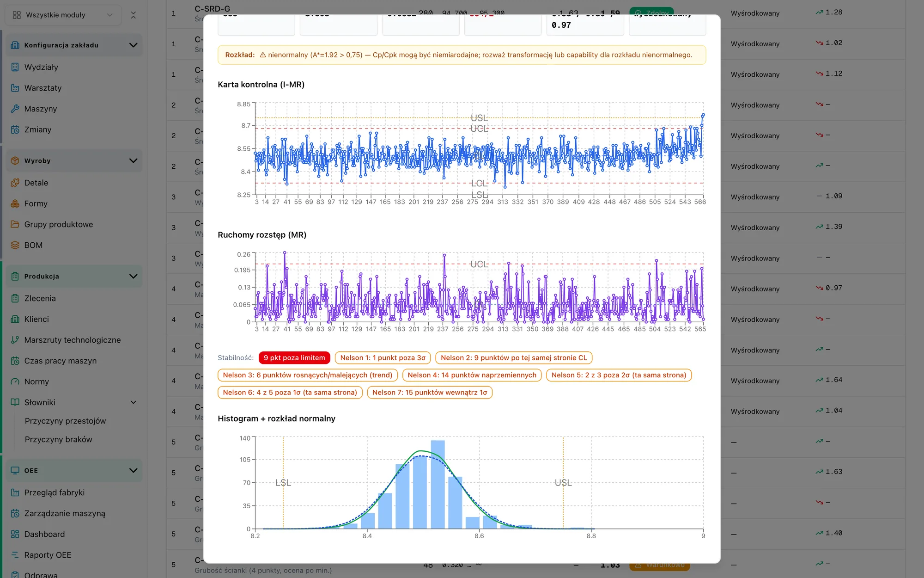Click the Dashboard grid icon
This screenshot has width=924, height=578.
coord(15,534)
